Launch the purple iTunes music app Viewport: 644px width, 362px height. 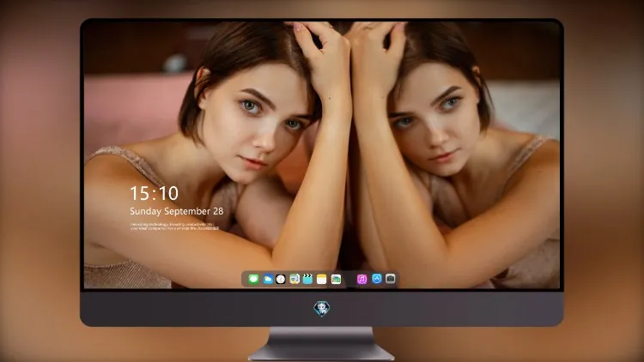click(361, 280)
